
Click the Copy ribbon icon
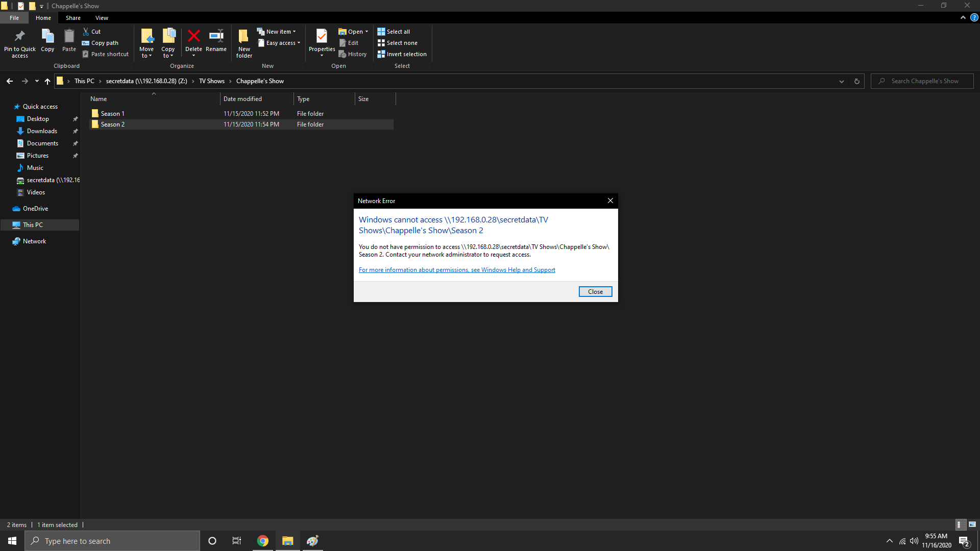coord(47,41)
